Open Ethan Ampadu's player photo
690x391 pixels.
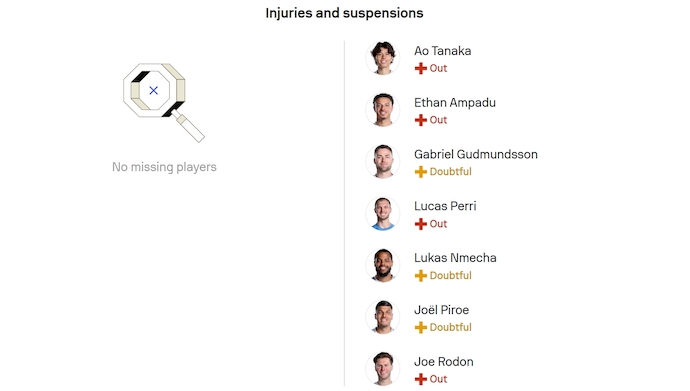point(383,110)
